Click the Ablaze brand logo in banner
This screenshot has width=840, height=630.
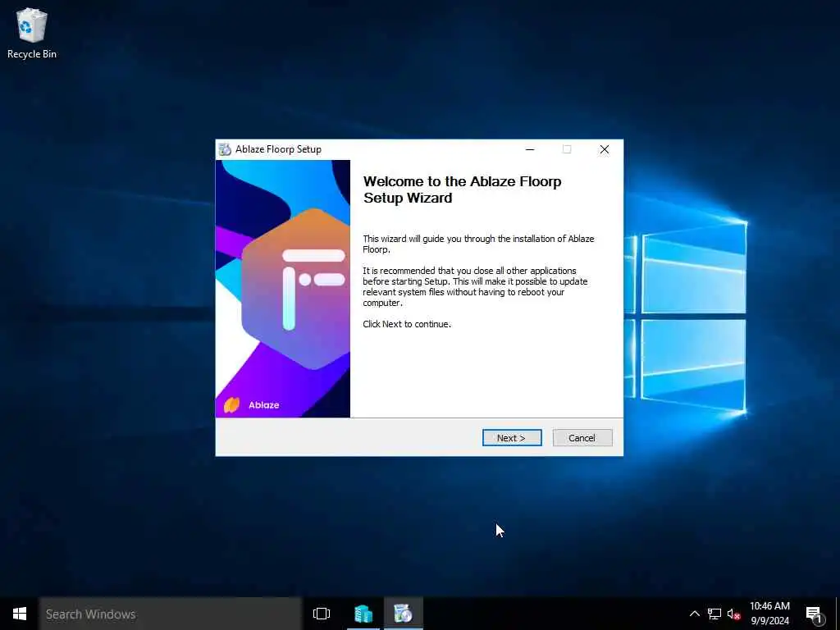(251, 405)
